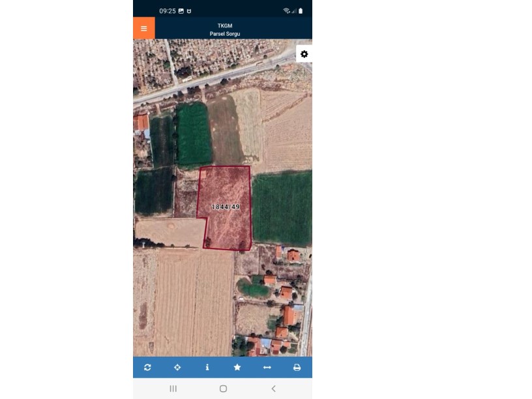The image size is (532, 399).
Task: Tap the small green pond near houses
Action: tap(253, 289)
